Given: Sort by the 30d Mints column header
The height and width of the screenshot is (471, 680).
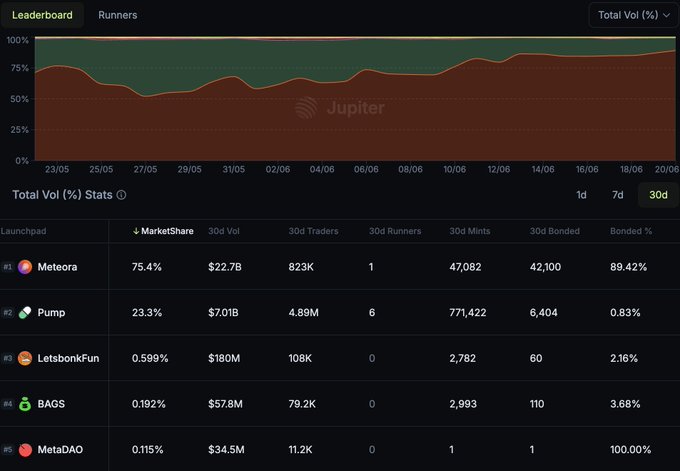Looking at the screenshot, I should (x=470, y=231).
